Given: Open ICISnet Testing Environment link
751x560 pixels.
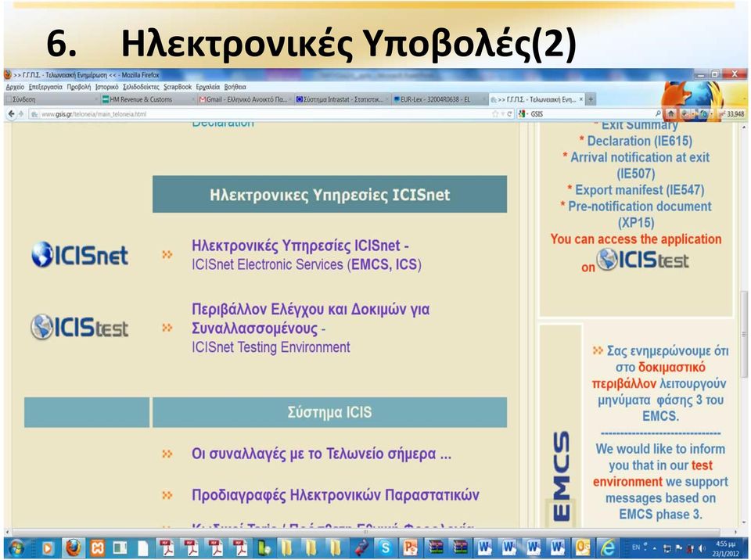Looking at the screenshot, I should 271,346.
